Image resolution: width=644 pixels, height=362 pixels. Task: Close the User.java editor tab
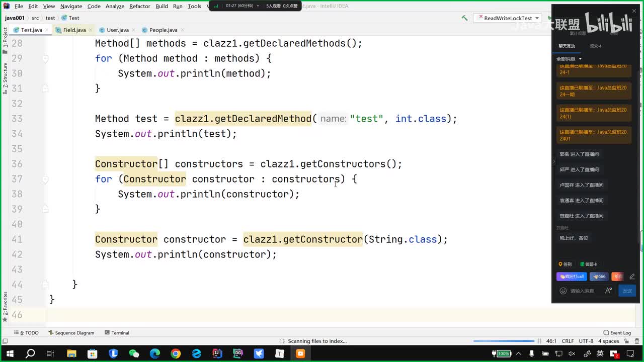[x=133, y=30]
